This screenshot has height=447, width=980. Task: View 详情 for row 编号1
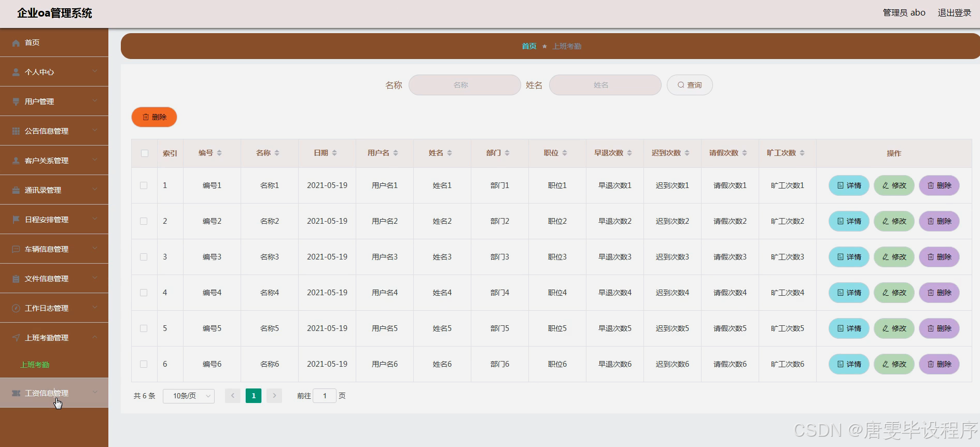pos(849,185)
